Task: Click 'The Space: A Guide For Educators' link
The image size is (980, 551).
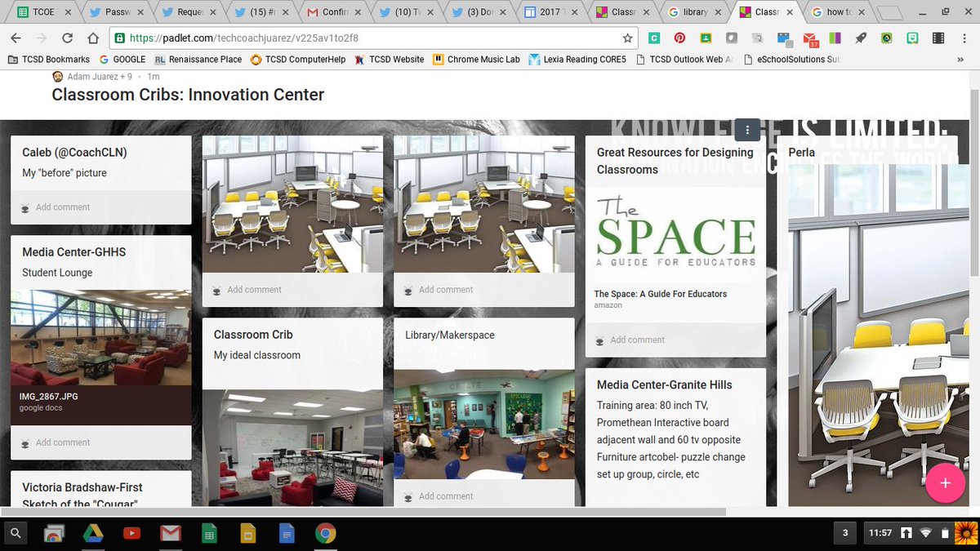Action: coord(660,294)
